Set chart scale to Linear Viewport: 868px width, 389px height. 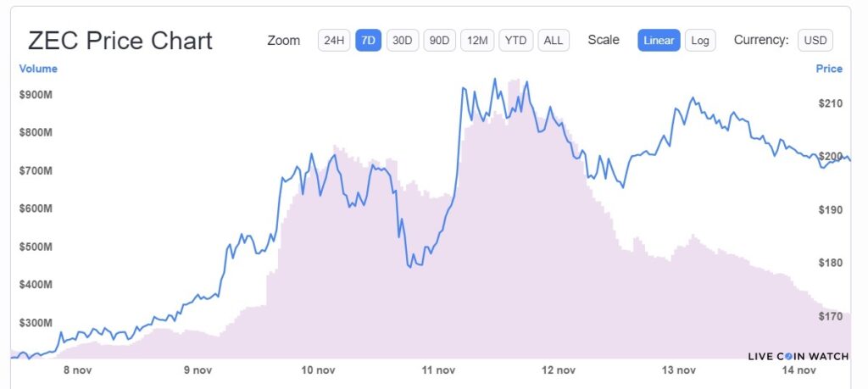click(x=659, y=41)
